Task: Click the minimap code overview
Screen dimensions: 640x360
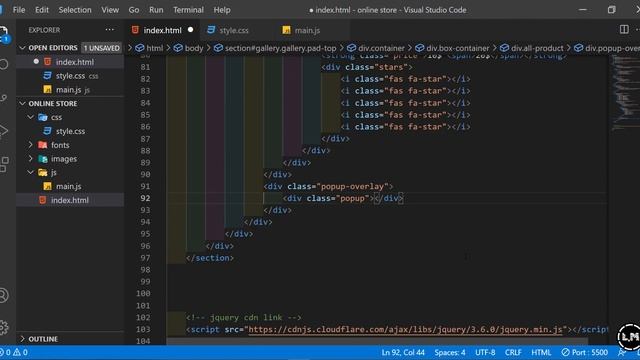Action: [624, 92]
